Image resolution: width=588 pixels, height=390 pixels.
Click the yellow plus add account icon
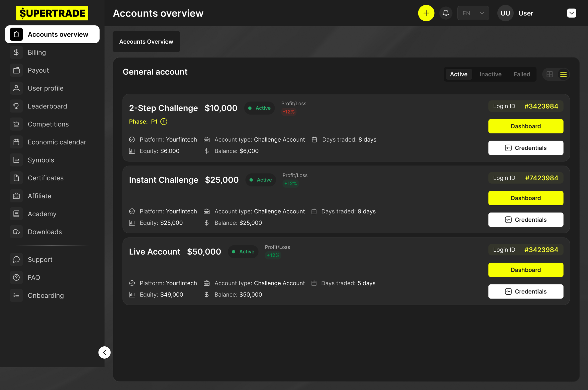426,13
